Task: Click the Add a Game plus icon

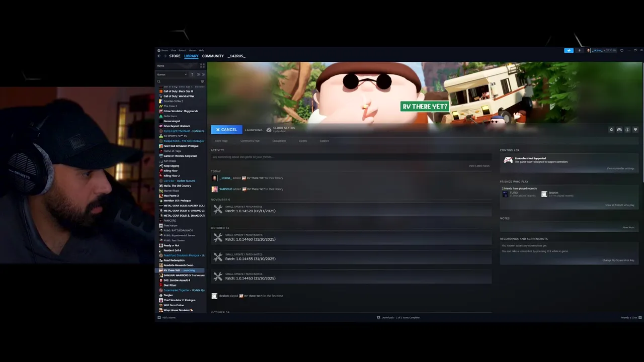Action: pyautogui.click(x=159, y=317)
